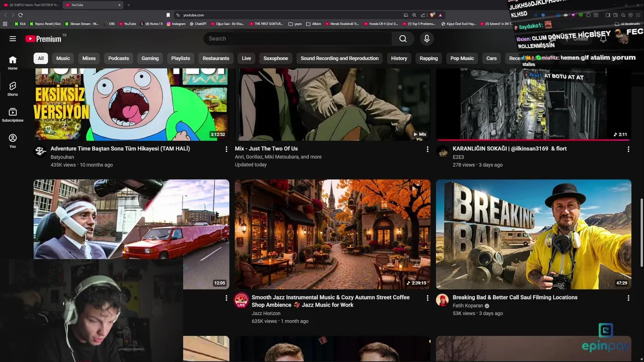Switch to the SUBTLE Habits browser tab
644x362 pixels.
[x=31, y=5]
